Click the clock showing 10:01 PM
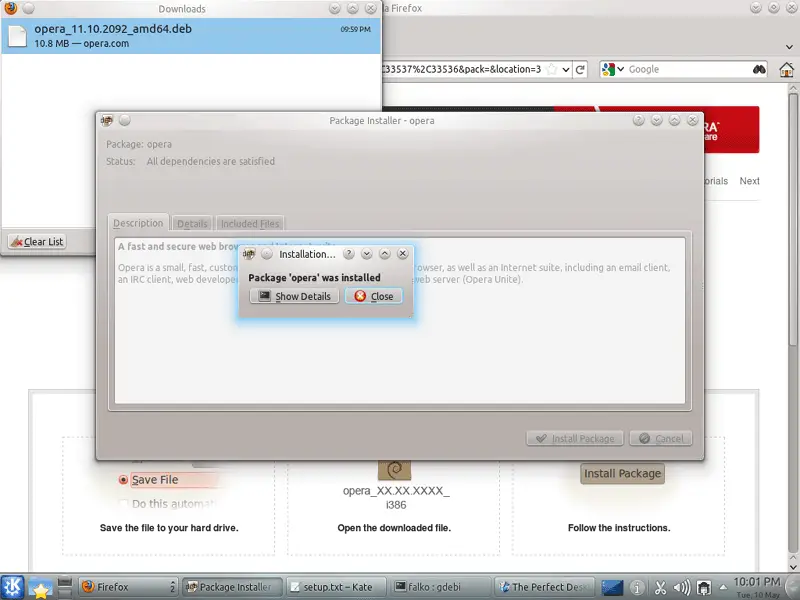The height and width of the screenshot is (600, 800). click(757, 582)
